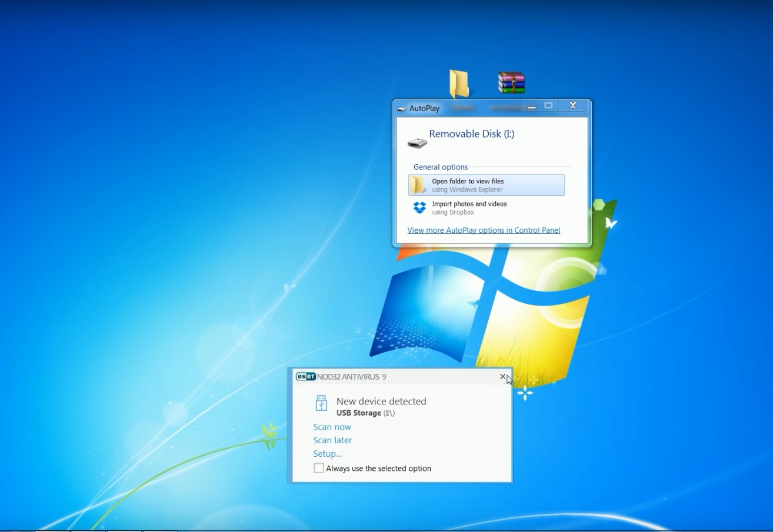
Task: Click the General options label
Action: coord(441,167)
